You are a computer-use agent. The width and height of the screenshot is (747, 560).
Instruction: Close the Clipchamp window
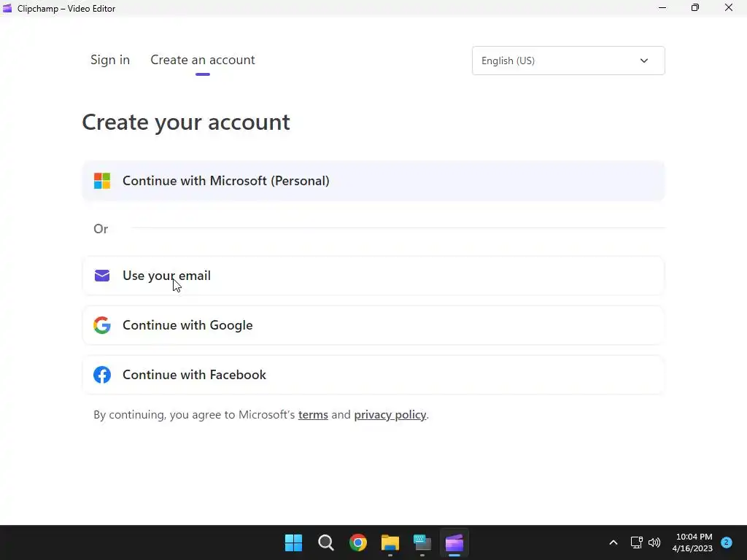click(x=729, y=7)
